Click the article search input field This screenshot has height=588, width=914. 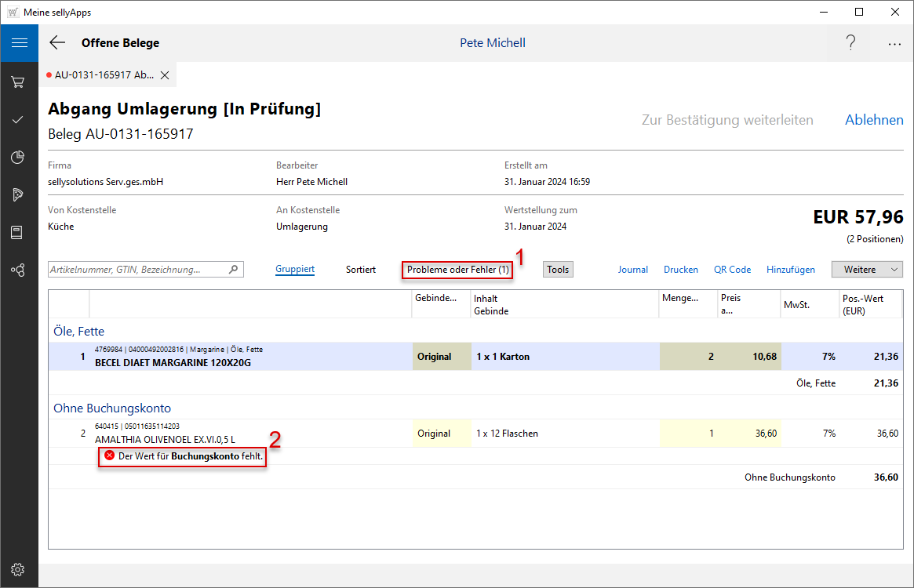138,269
